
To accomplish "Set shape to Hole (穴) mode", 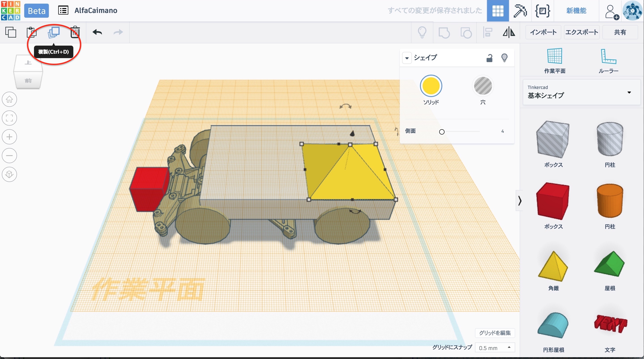I will (483, 86).
